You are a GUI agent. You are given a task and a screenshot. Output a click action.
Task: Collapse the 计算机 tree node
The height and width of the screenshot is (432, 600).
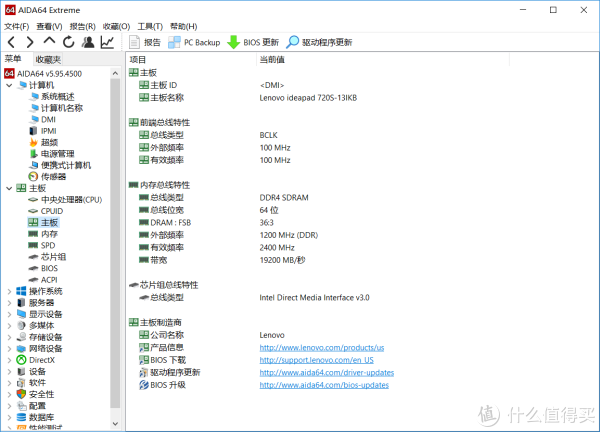[x=9, y=85]
